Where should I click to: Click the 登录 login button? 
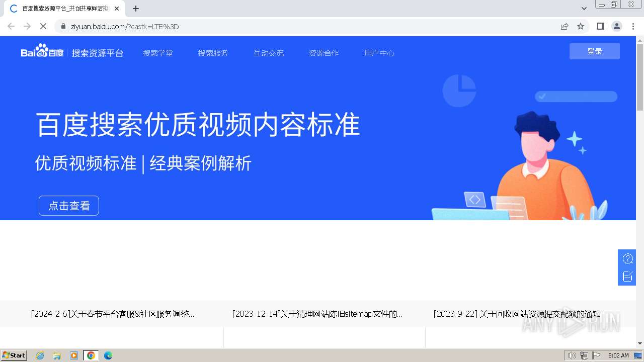pyautogui.click(x=595, y=51)
